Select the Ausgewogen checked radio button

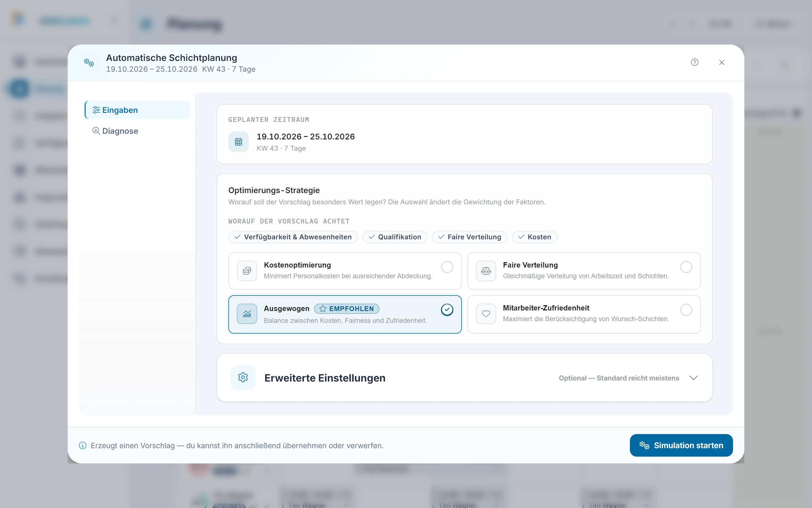pos(447,310)
